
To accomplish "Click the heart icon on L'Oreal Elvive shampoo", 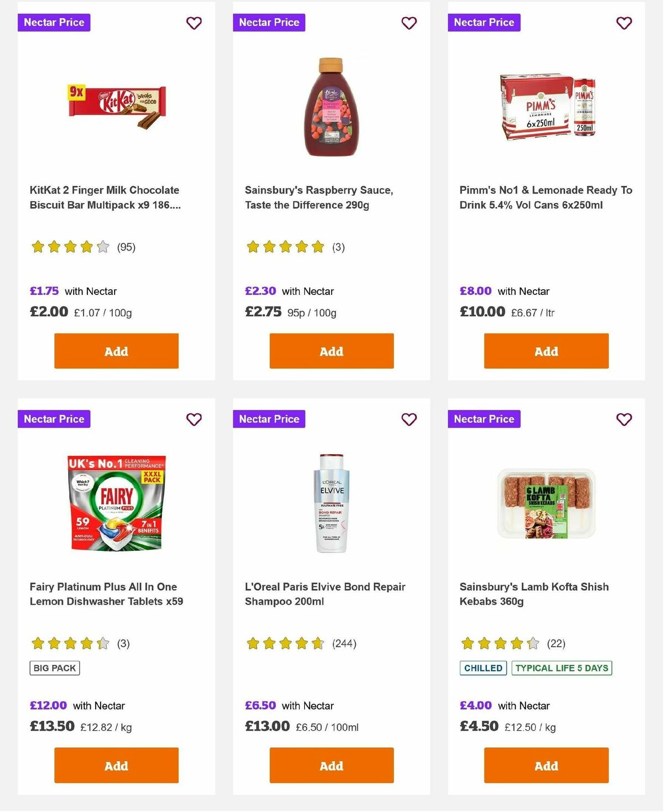I will (x=408, y=419).
